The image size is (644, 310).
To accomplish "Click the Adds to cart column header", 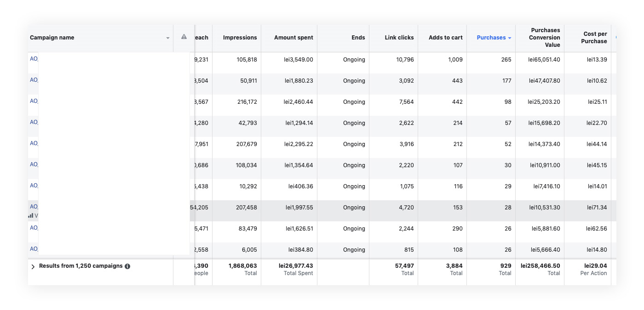I will coord(445,38).
